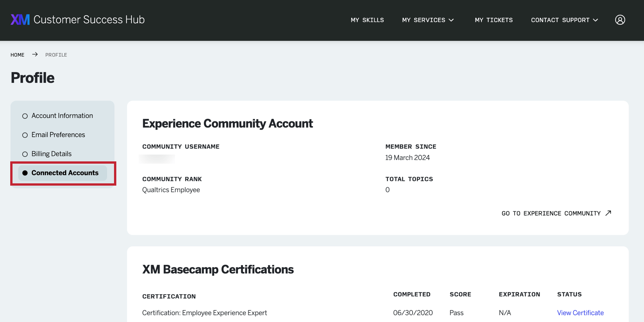Viewport: 644px width, 322px height.
Task: Select the Employee Experience Expert certification row
Action: point(205,313)
